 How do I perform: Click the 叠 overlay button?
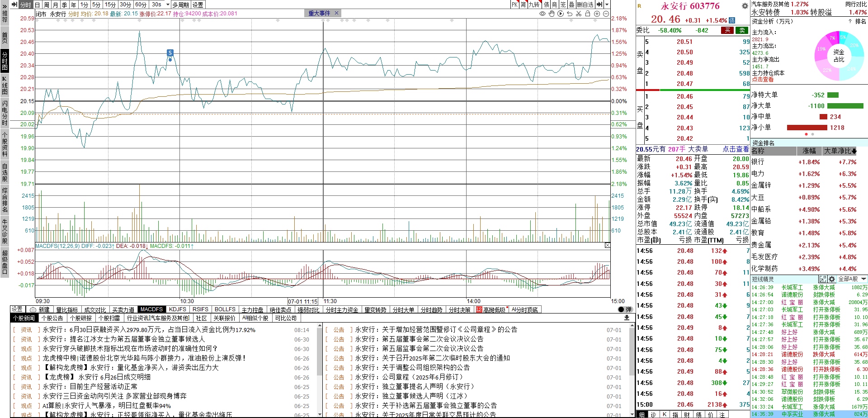click(571, 5)
